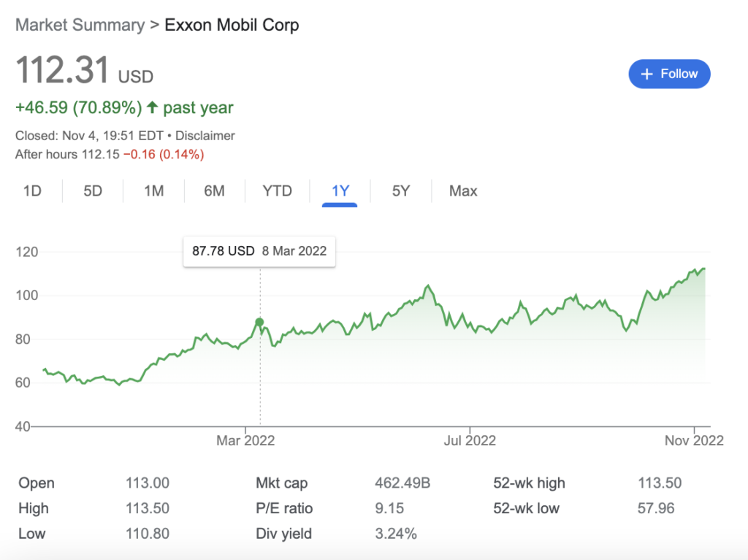Click the 112.31 stock price
This screenshot has height=560, width=748.
(x=63, y=70)
